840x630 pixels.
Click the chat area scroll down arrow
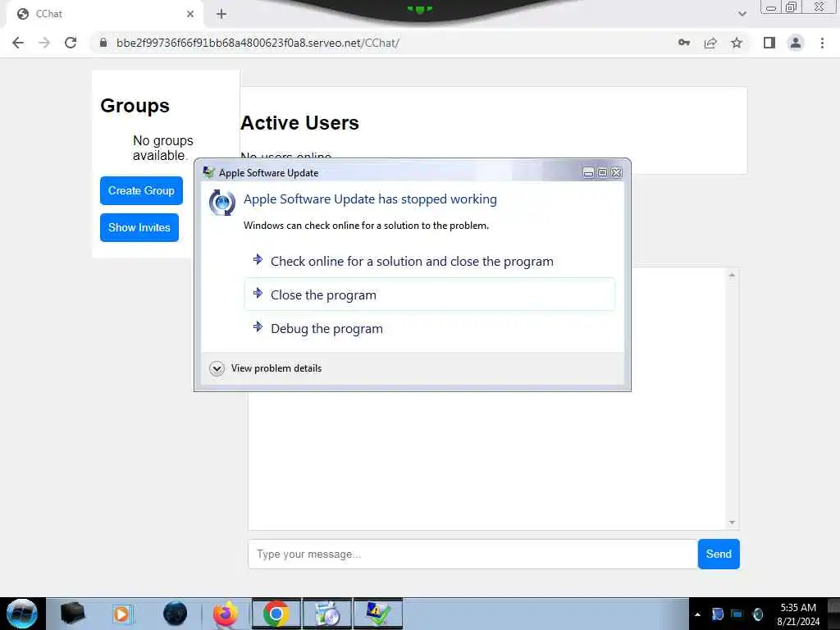pyautogui.click(x=732, y=523)
